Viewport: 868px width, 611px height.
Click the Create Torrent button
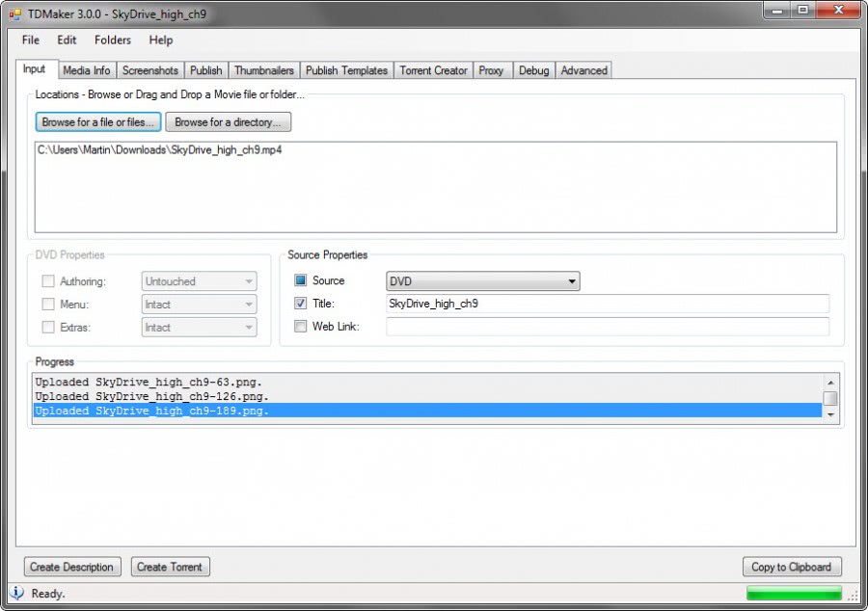click(170, 567)
